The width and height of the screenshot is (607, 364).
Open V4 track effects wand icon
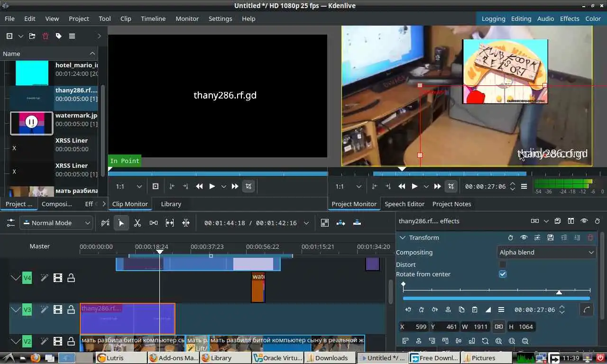(44, 278)
